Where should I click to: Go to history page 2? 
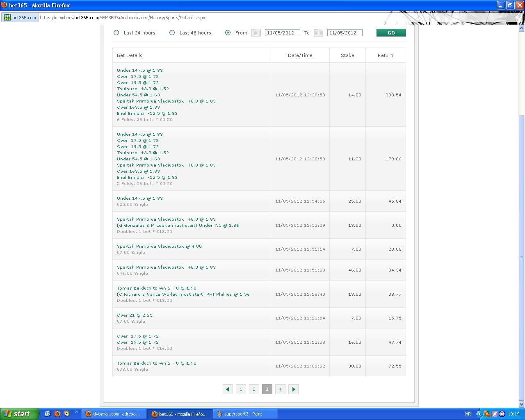click(x=254, y=389)
